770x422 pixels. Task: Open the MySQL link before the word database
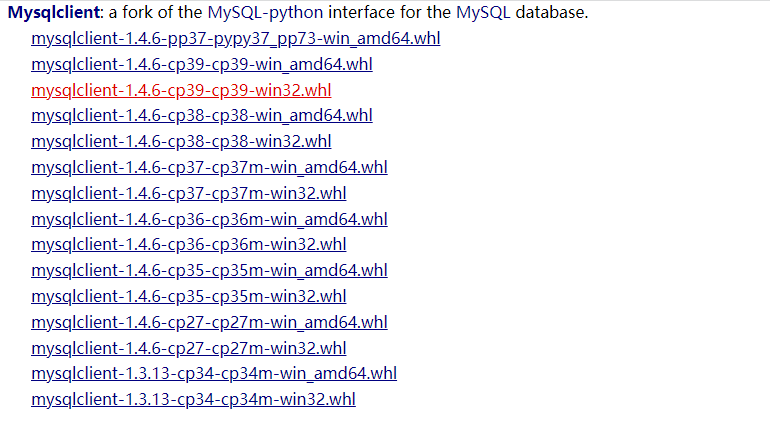[480, 14]
